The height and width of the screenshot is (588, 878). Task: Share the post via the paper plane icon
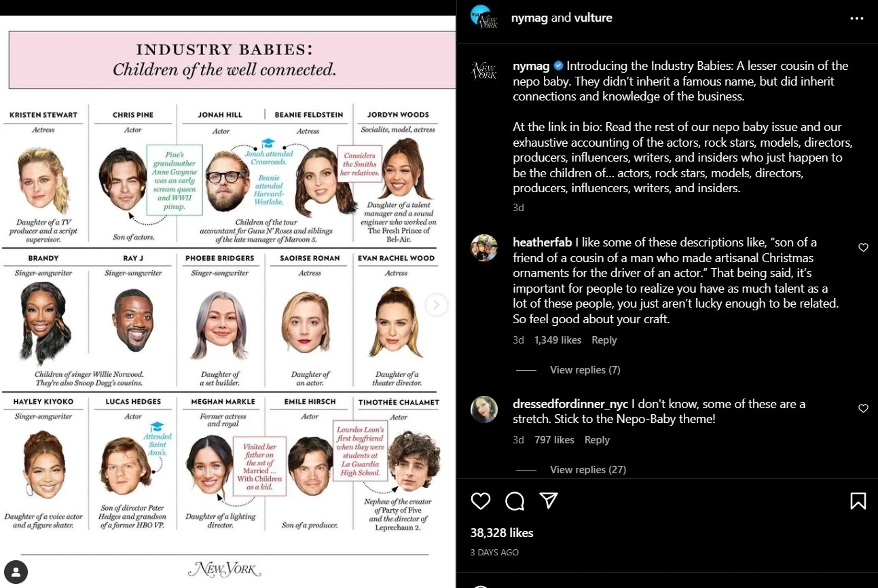[549, 501]
